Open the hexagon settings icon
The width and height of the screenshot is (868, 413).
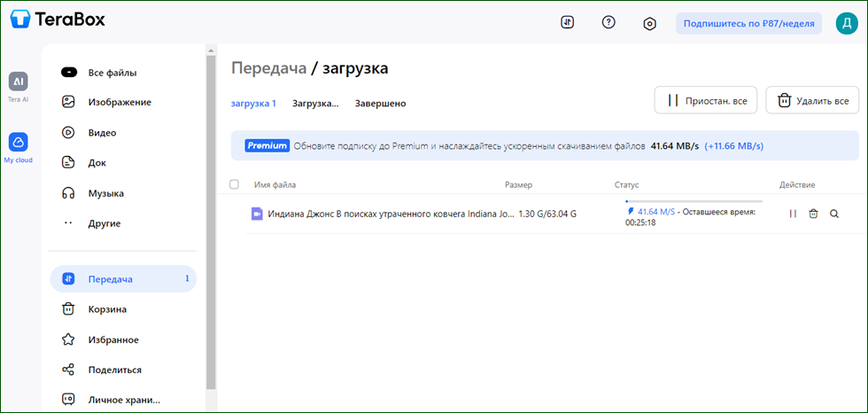coord(649,23)
